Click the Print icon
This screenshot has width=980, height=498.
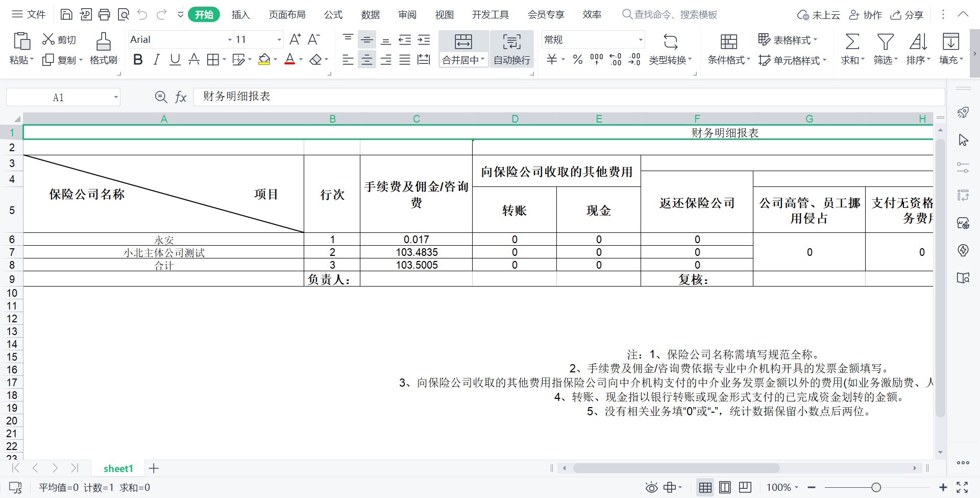[x=104, y=14]
